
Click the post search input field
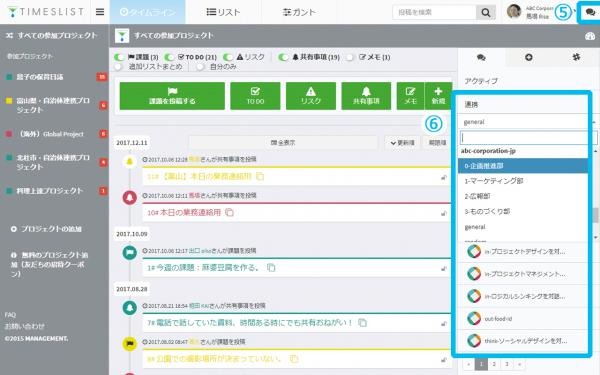coord(434,13)
